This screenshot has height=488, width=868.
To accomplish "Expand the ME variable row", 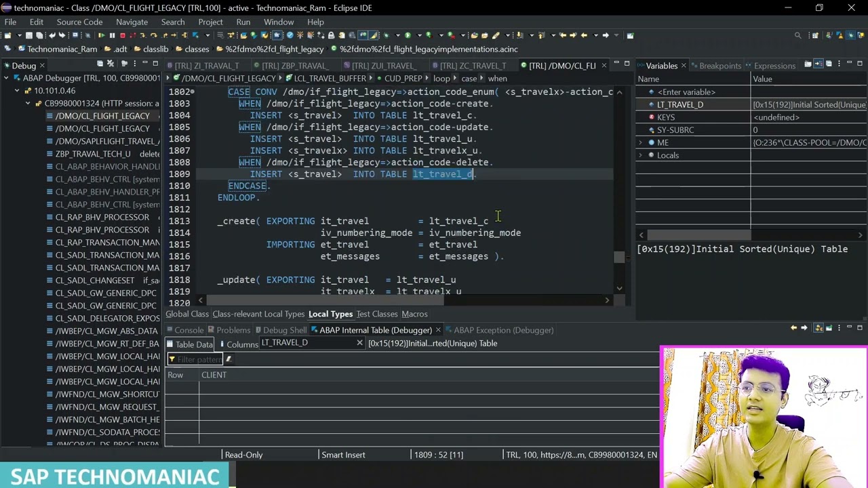I will 641,142.
